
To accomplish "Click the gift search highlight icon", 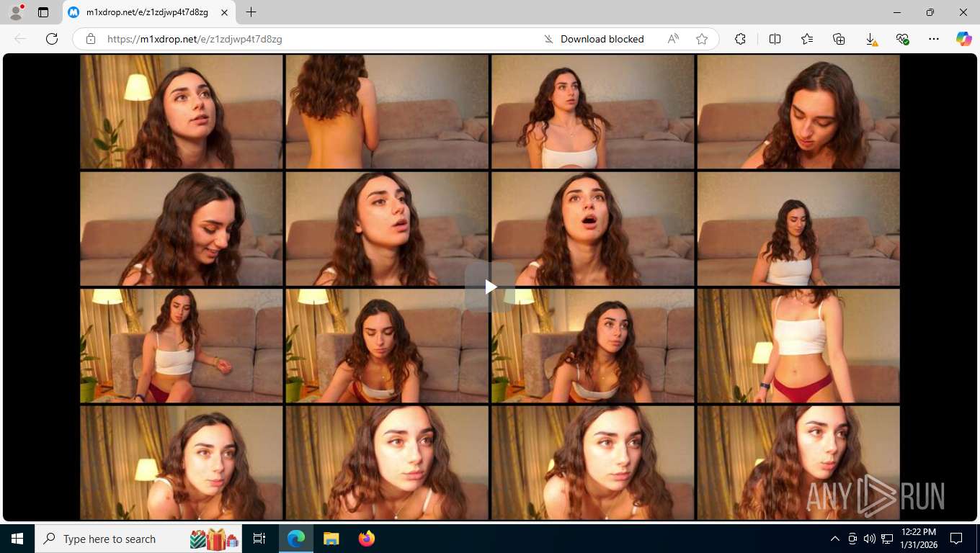I will click(215, 539).
